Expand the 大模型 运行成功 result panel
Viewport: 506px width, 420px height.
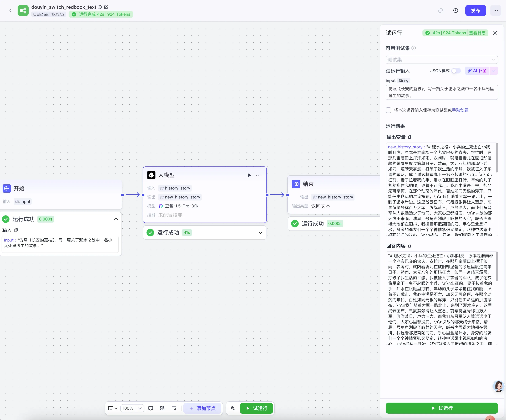pos(260,233)
